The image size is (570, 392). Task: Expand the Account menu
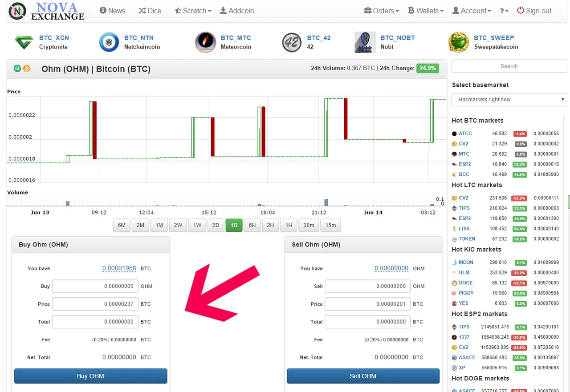tap(472, 11)
